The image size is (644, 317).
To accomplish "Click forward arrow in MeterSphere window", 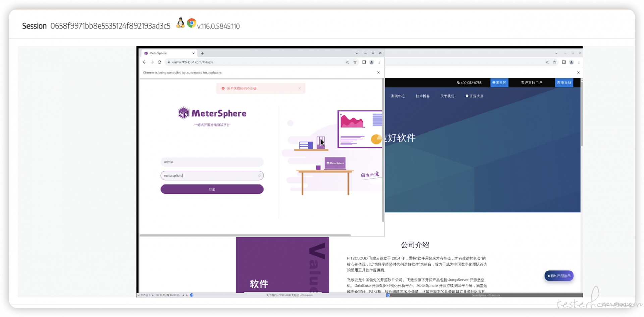I will click(x=152, y=62).
